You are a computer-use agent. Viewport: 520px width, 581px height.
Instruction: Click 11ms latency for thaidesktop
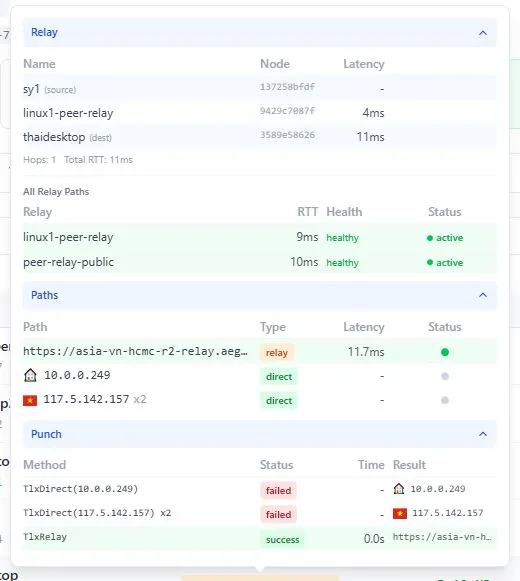click(370, 137)
